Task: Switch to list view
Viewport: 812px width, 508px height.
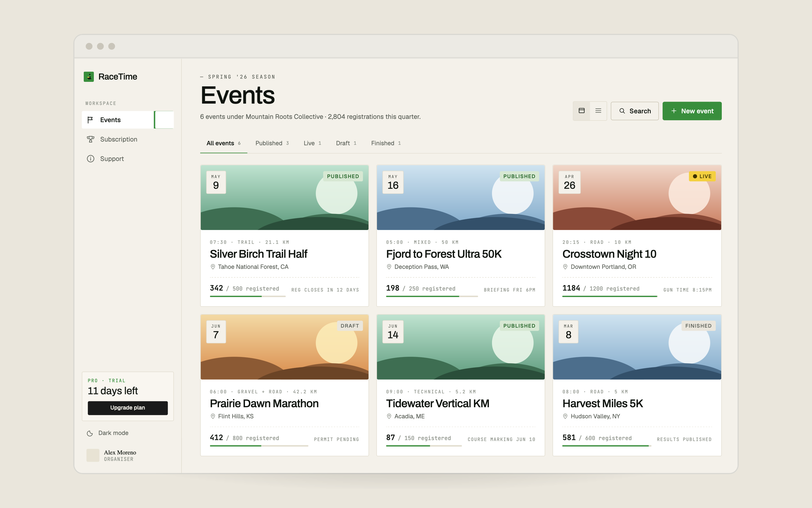Action: [x=598, y=111]
